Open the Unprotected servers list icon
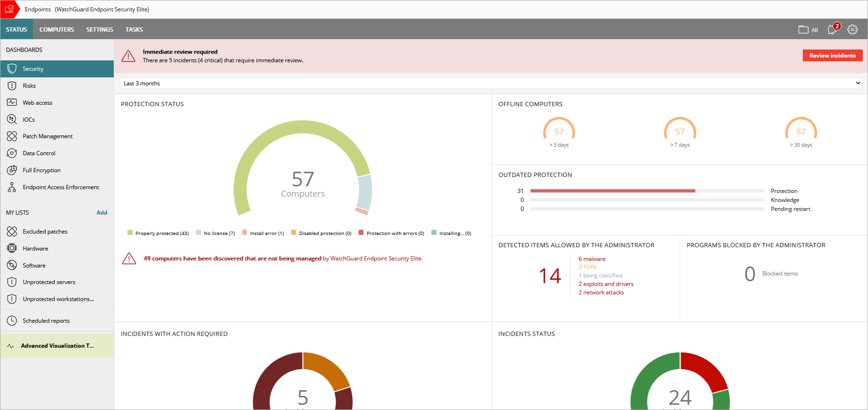 (x=12, y=282)
